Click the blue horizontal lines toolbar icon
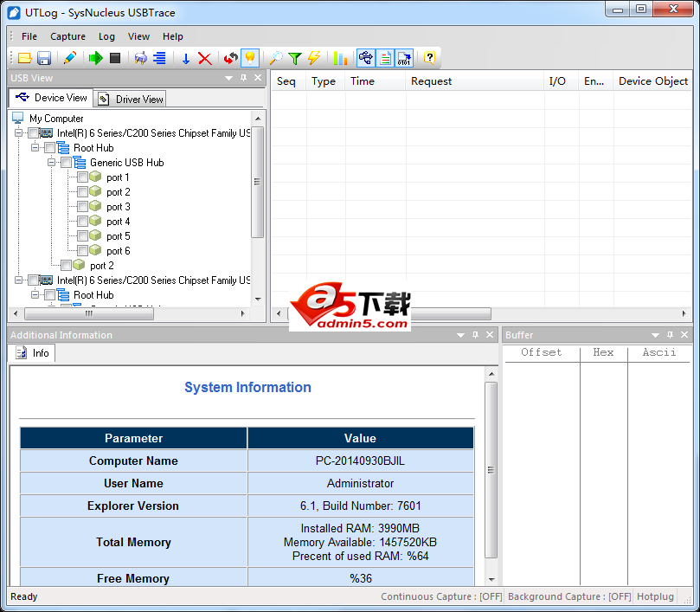This screenshot has width=700, height=612. (x=159, y=58)
